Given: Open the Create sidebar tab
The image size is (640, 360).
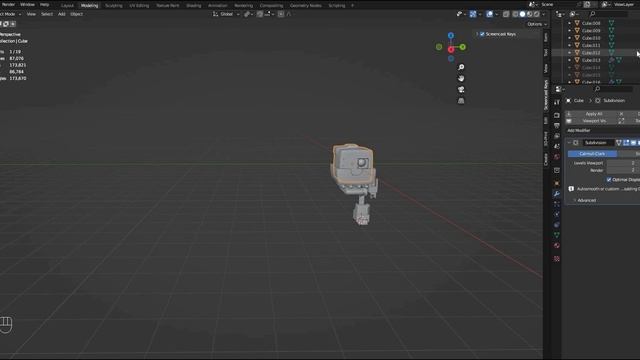Looking at the screenshot, I should [x=546, y=159].
